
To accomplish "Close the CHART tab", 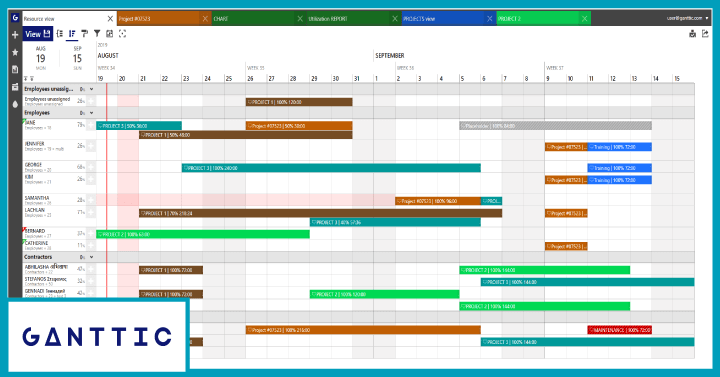I will click(300, 19).
